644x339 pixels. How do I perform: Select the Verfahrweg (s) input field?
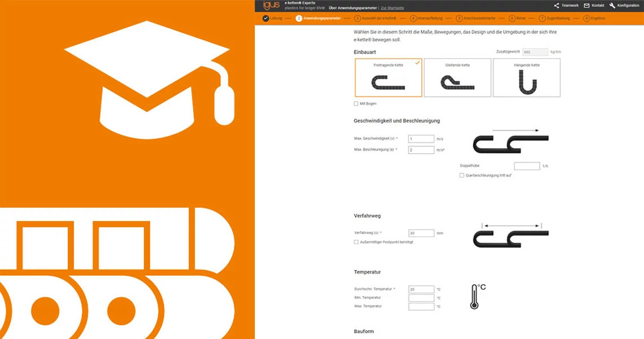[x=421, y=233]
